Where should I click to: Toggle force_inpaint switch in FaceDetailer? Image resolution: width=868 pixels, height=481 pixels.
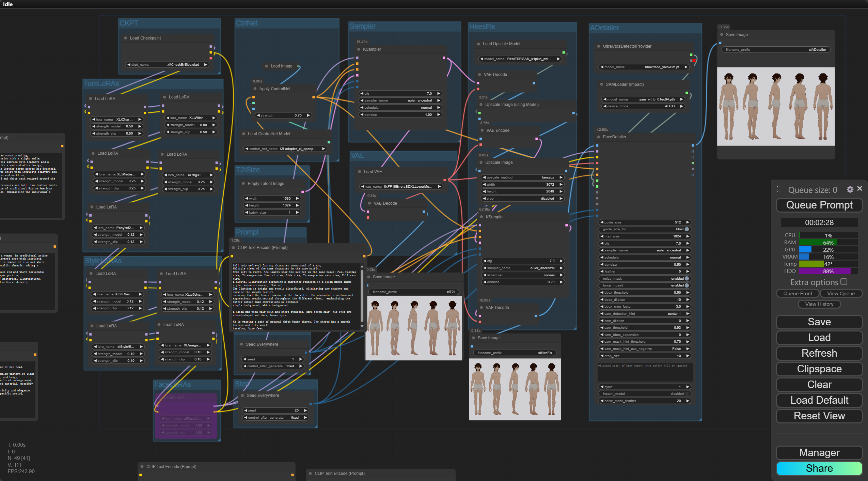[x=686, y=285]
